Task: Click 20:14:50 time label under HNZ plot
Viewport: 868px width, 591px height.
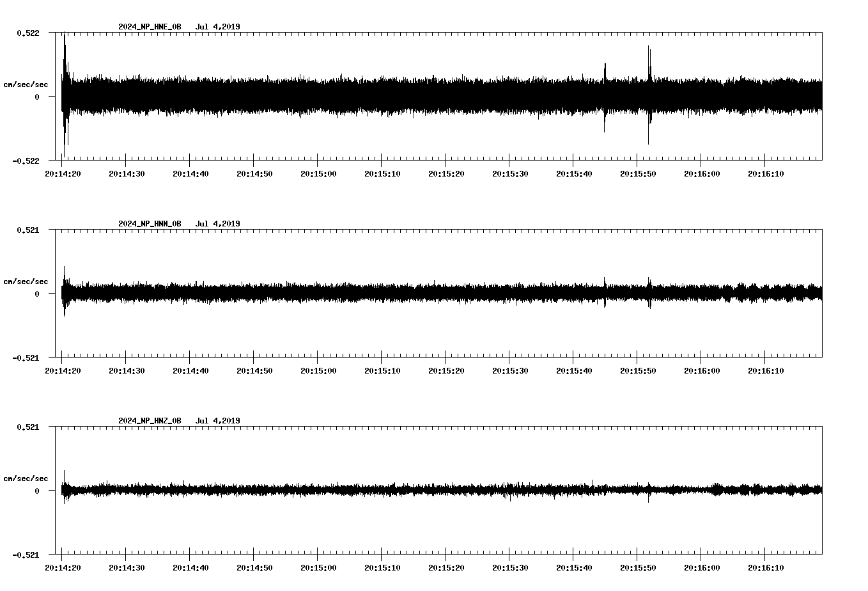Action: [x=254, y=568]
